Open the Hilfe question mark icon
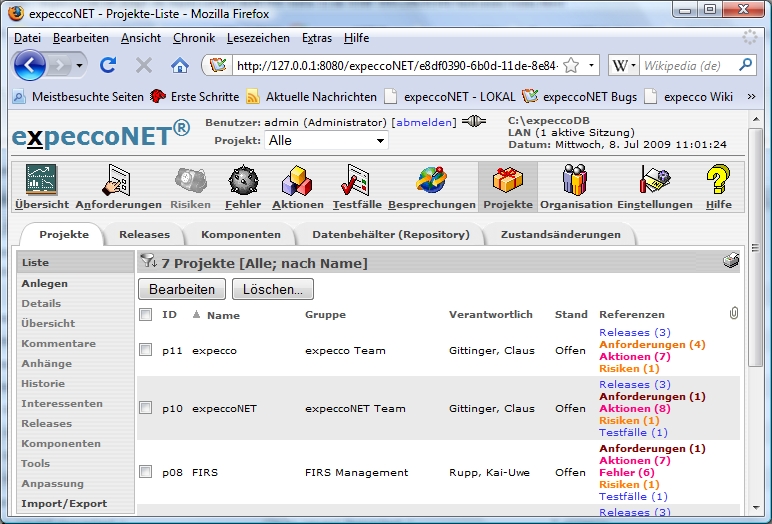 (x=718, y=181)
